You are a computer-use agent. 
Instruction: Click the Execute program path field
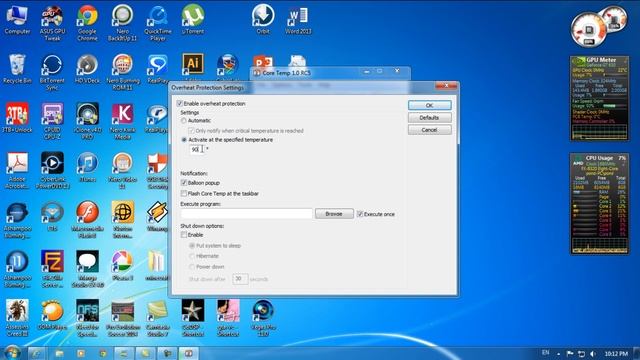(247, 213)
